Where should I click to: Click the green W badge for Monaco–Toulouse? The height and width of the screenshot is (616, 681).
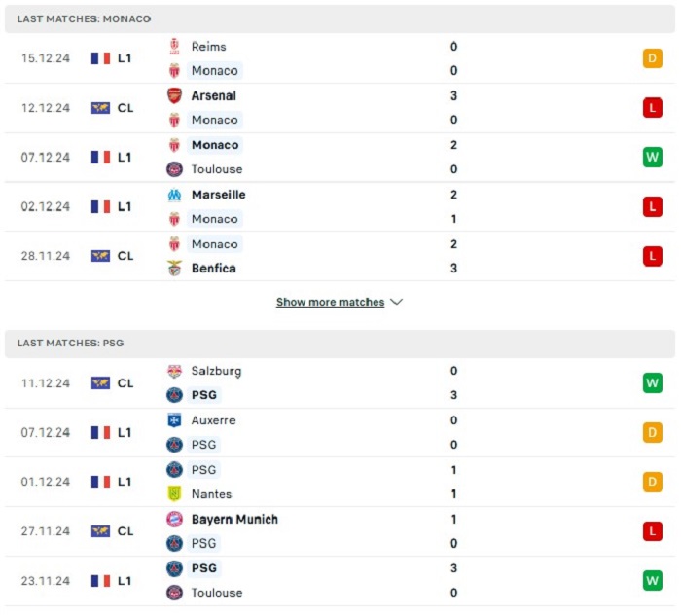pyautogui.click(x=653, y=157)
